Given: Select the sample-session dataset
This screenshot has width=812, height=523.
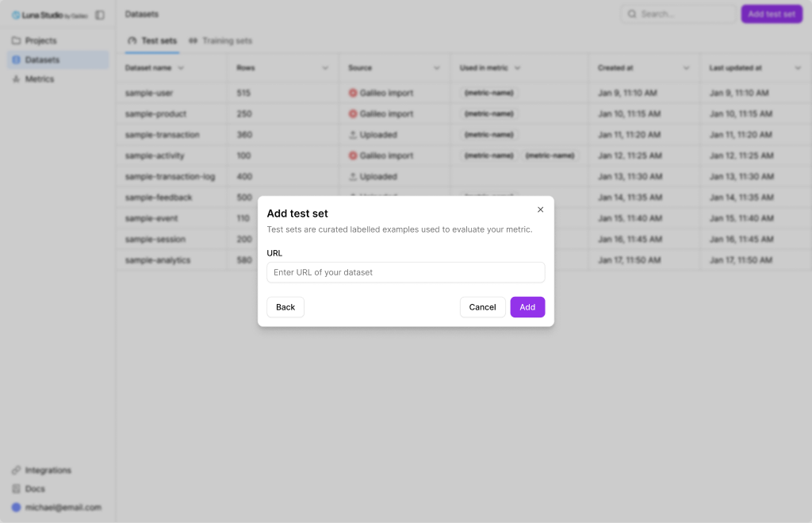Looking at the screenshot, I should tap(155, 239).
